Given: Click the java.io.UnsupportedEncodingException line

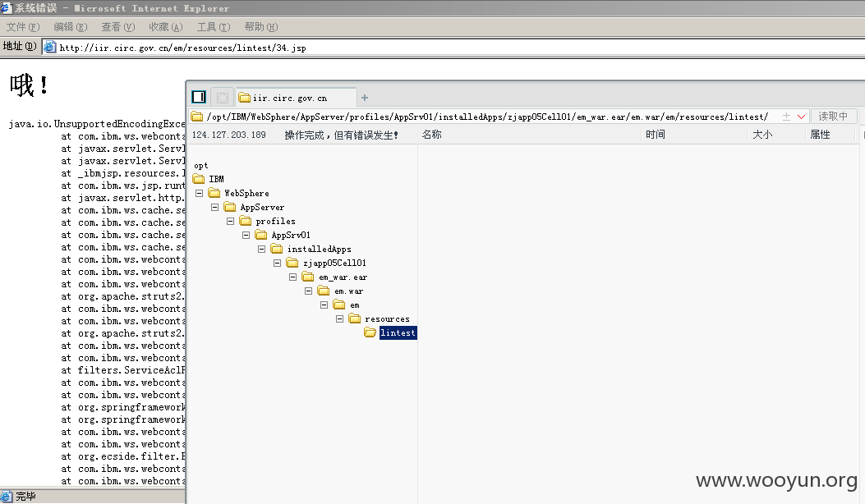Looking at the screenshot, I should (x=97, y=123).
